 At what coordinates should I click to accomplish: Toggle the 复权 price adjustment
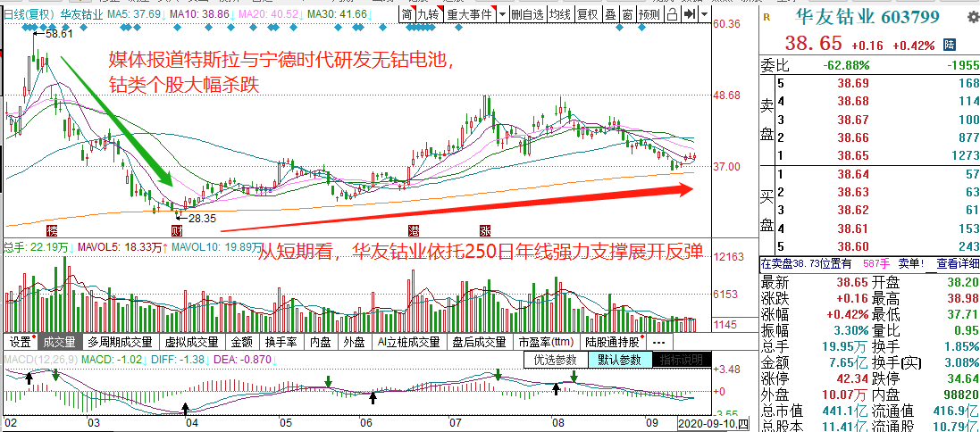[x=588, y=14]
